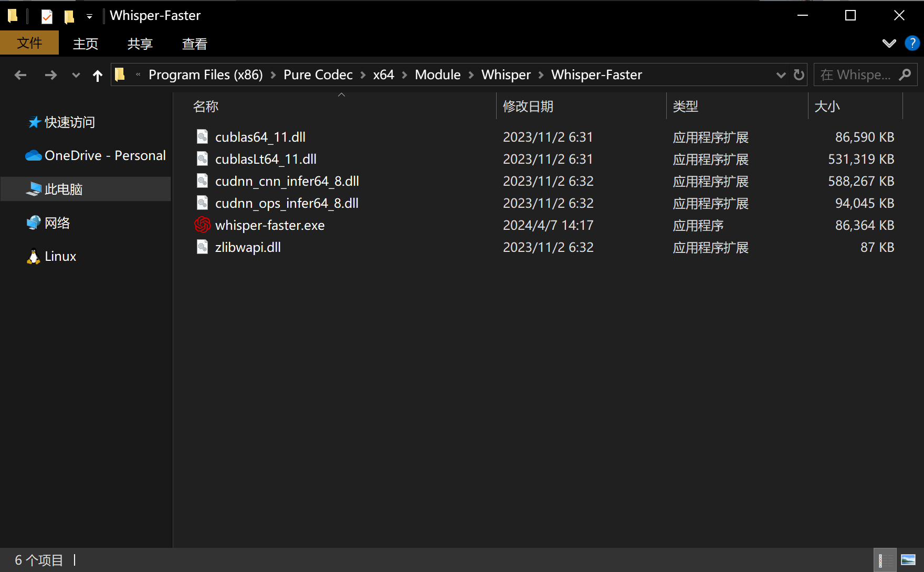Viewport: 924px width, 572px height.
Task: Switch to the 主页 ribbon tab
Action: (x=86, y=44)
